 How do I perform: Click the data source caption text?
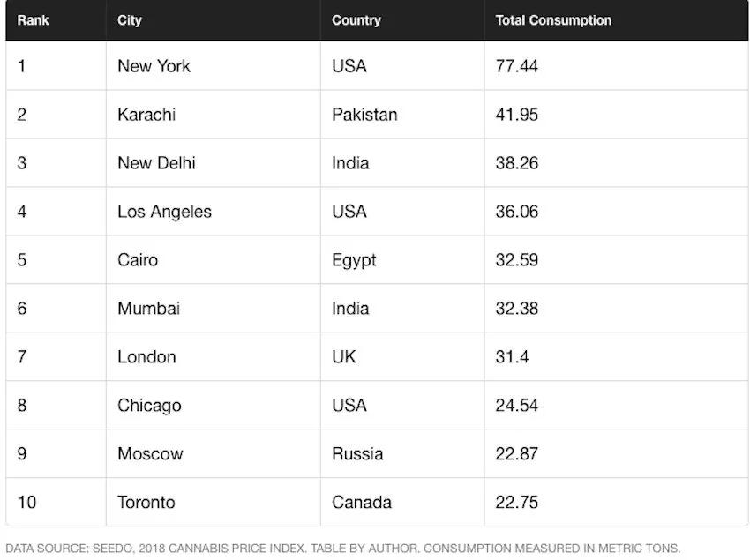[x=343, y=548]
